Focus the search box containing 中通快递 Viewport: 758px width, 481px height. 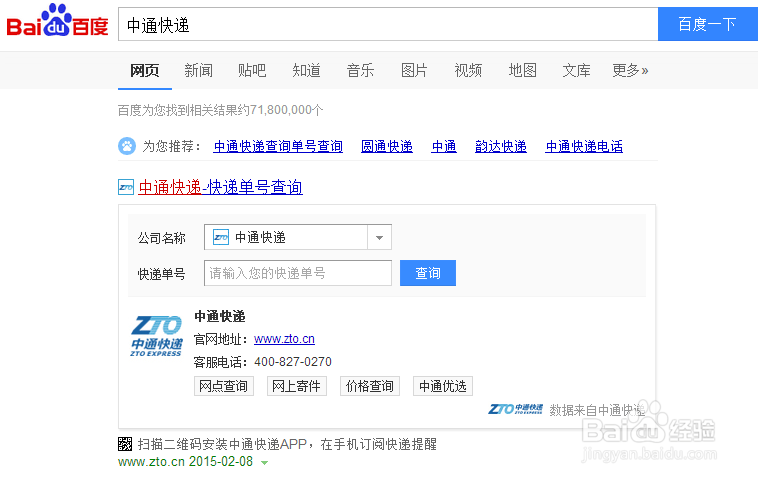pos(388,24)
